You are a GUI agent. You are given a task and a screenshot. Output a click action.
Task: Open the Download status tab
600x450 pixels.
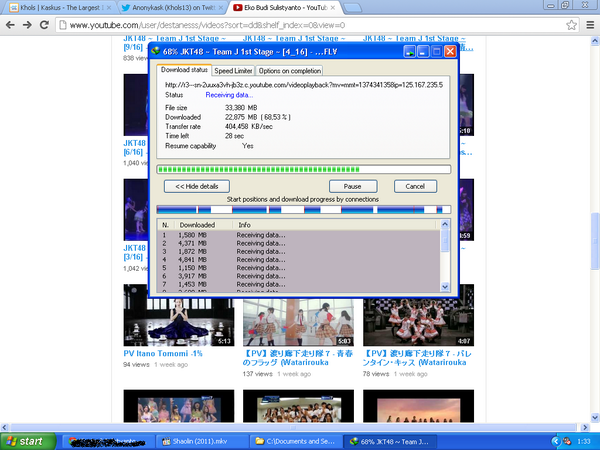tap(184, 70)
